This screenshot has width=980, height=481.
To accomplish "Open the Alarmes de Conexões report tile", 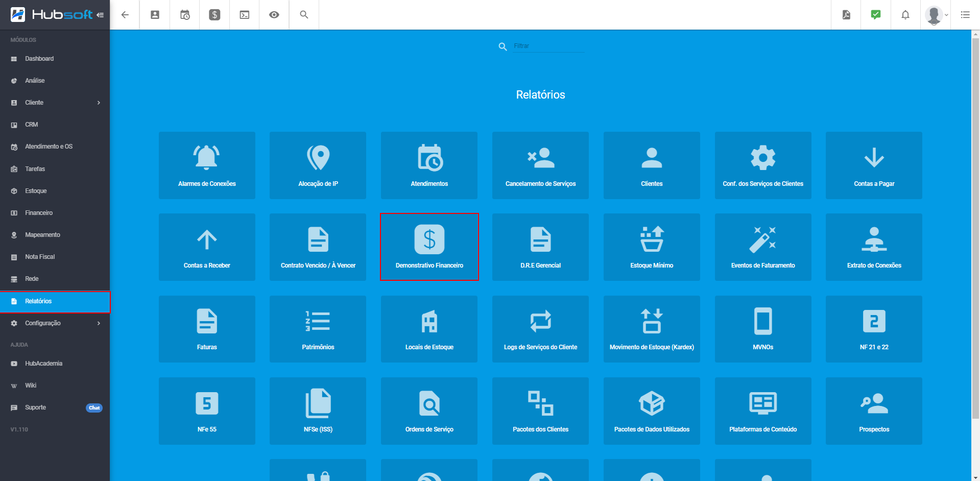I will point(207,165).
